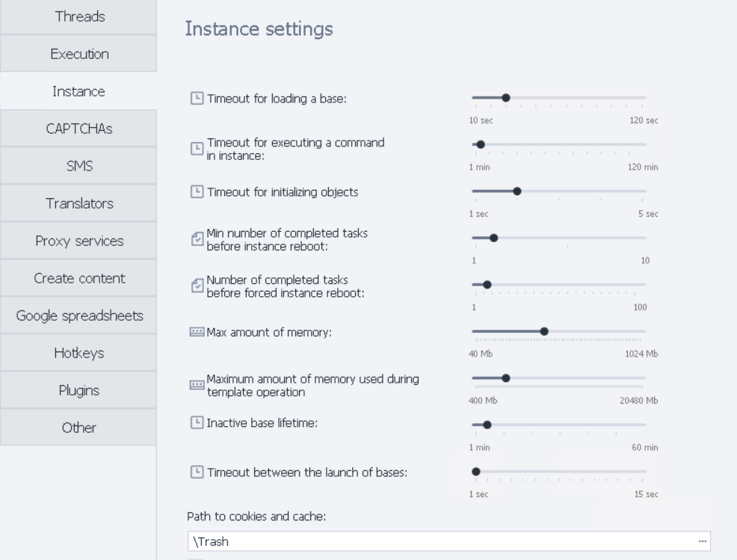Image resolution: width=737 pixels, height=560 pixels.
Task: Open the Threads settings tab
Action: 78,16
